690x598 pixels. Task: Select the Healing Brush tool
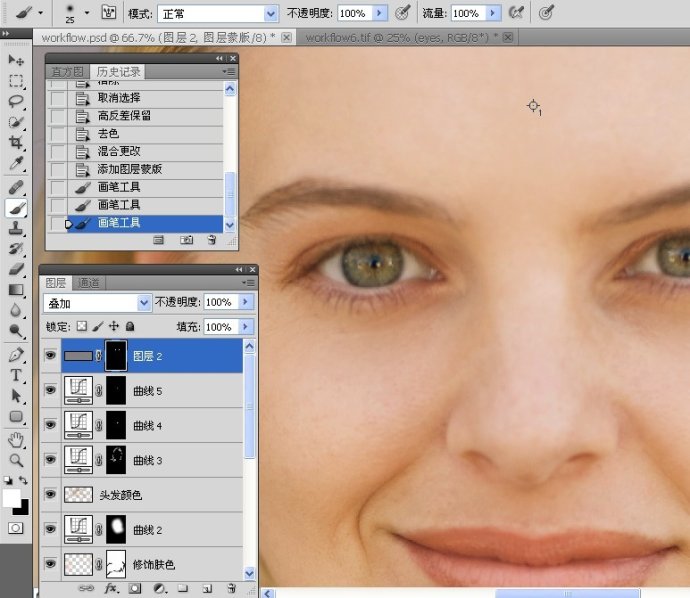(x=16, y=188)
